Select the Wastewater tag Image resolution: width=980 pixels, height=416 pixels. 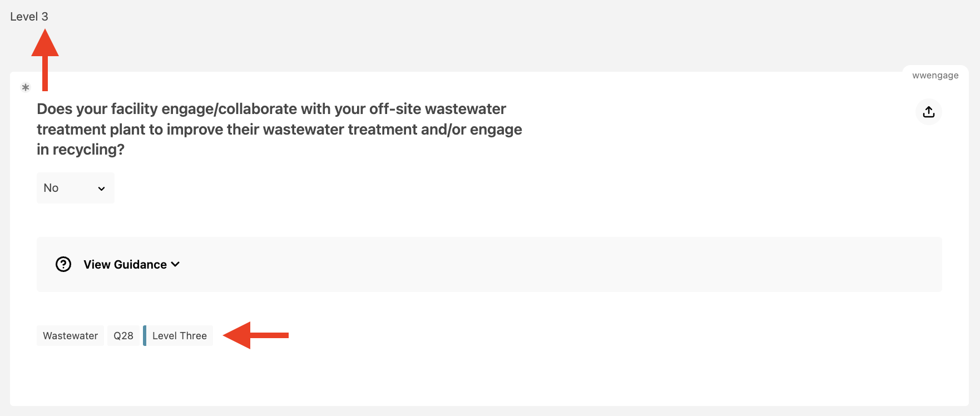(70, 335)
